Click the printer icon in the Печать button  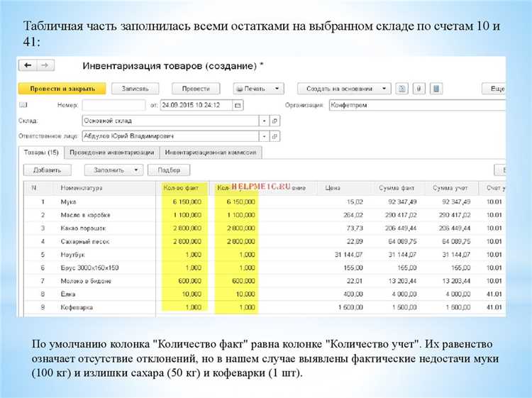(x=240, y=89)
